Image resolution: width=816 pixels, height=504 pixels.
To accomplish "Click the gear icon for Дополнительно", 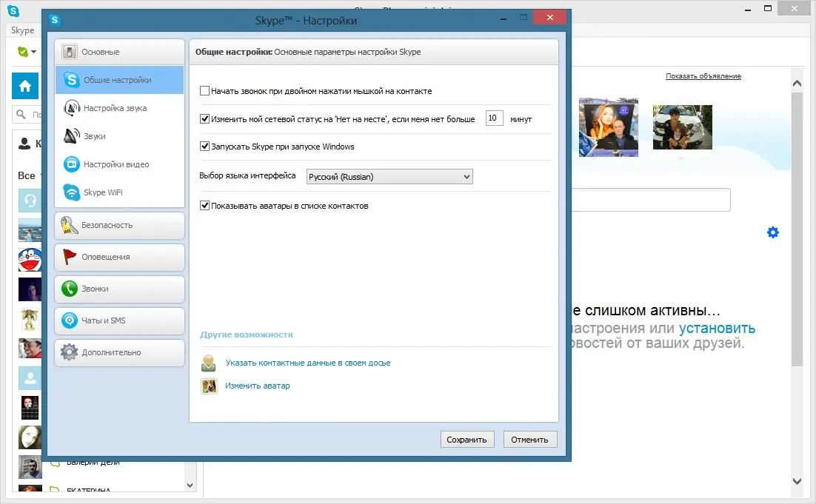I will coord(69,352).
